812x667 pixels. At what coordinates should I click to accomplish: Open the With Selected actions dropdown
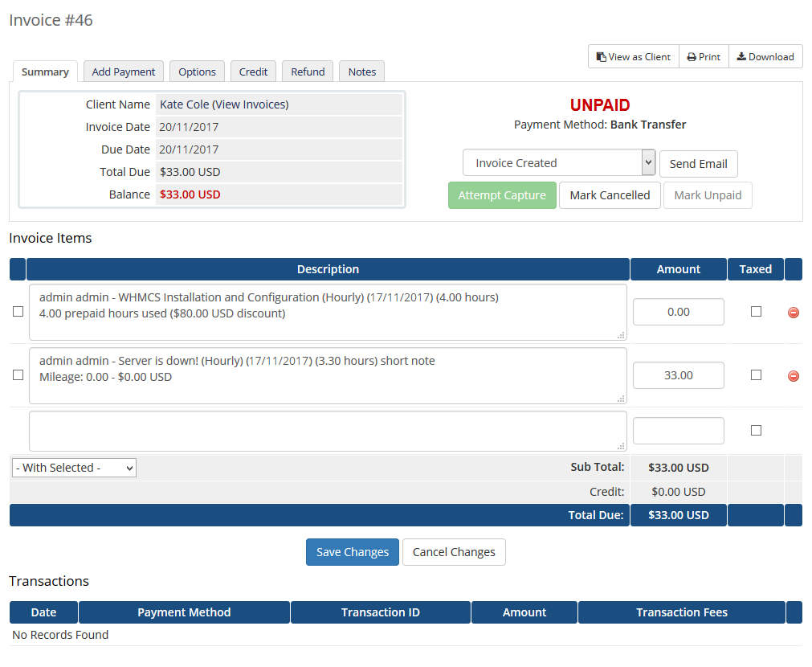click(74, 468)
